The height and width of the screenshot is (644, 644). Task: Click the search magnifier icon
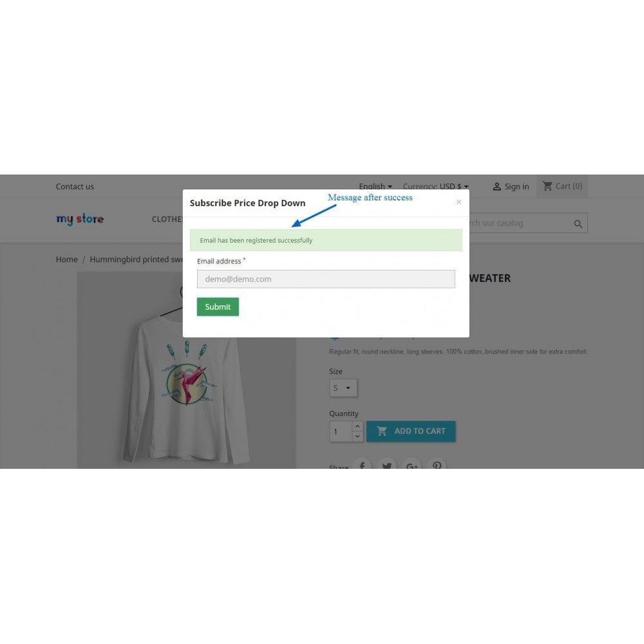point(578,224)
